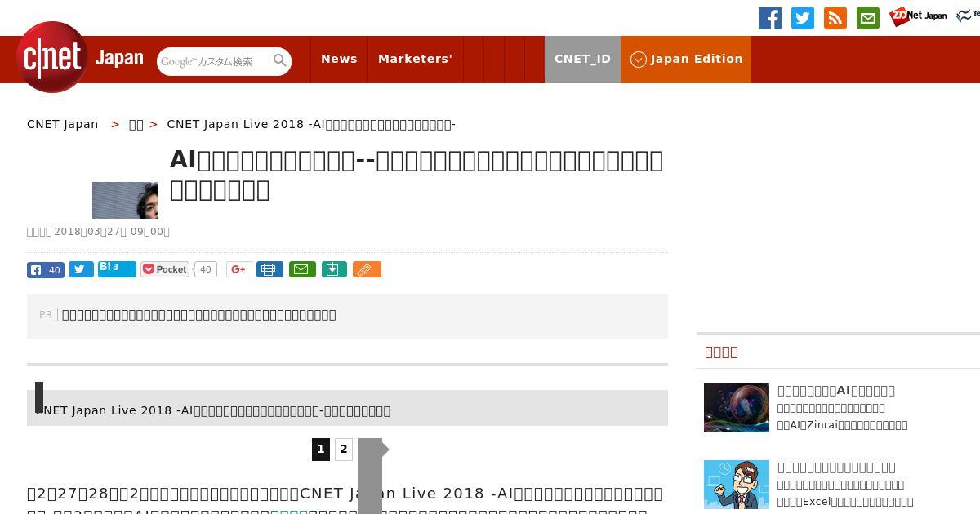Screen dimensions: 980x514
Task: Follow the CNET Japan Live 2018 breadcrumb link
Action: pos(311,124)
